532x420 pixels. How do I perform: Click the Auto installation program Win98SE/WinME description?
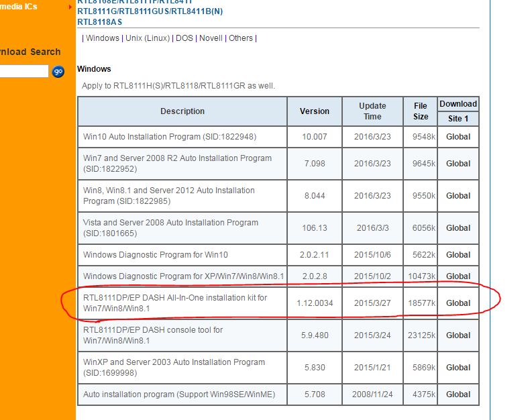179,395
